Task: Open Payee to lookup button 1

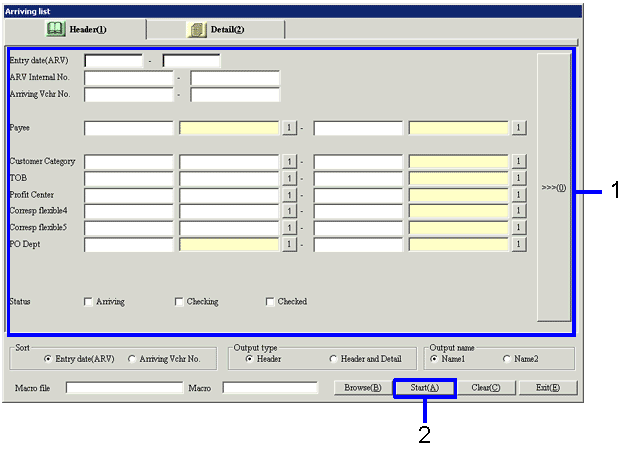Action: point(519,128)
